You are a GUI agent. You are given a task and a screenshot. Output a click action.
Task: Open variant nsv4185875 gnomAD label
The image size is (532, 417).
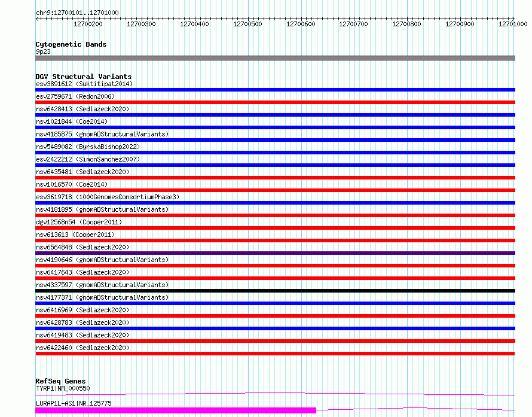102,134
